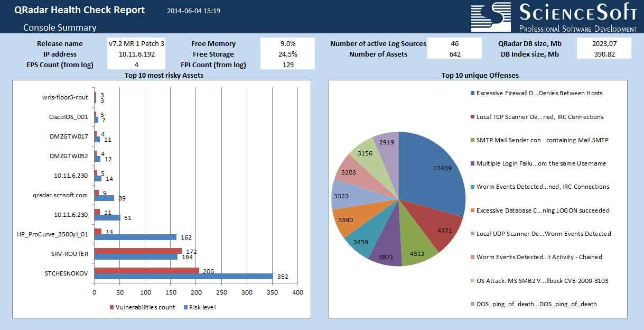The width and height of the screenshot is (644, 330).
Task: Click the Local UDP Scanner legend entry
Action: tap(540, 234)
